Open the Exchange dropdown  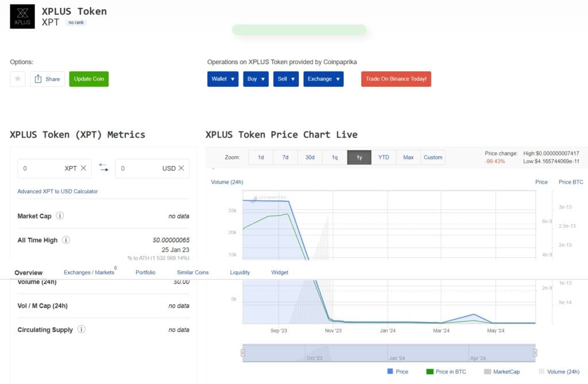tap(323, 79)
